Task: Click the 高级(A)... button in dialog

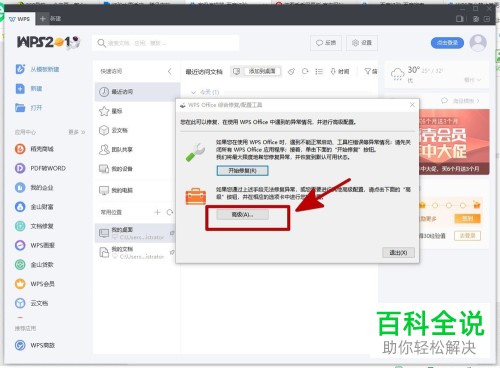Action: click(242, 215)
